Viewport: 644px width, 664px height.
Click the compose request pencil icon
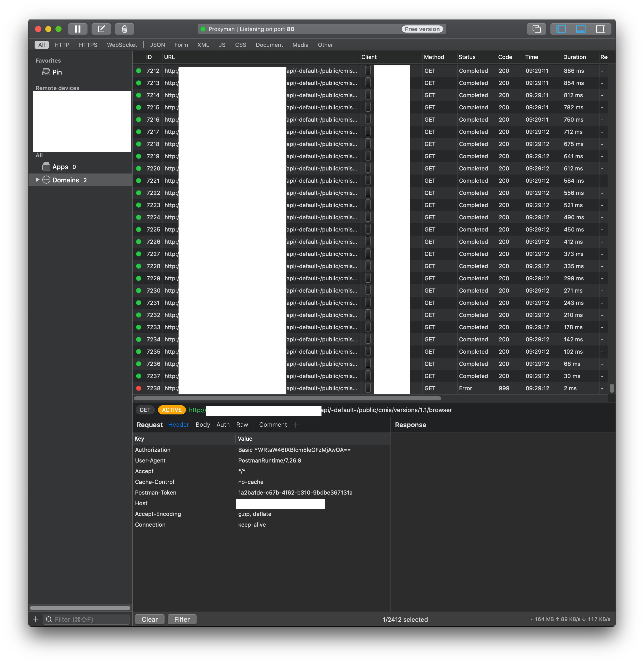[x=101, y=29]
